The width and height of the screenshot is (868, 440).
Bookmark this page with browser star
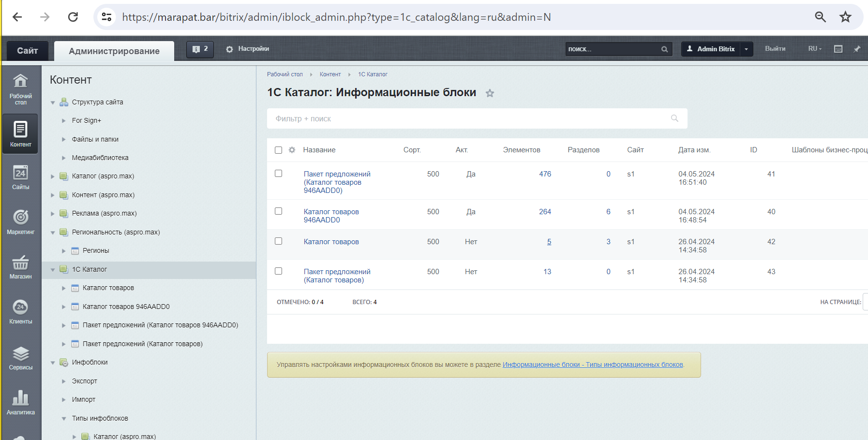tap(845, 17)
